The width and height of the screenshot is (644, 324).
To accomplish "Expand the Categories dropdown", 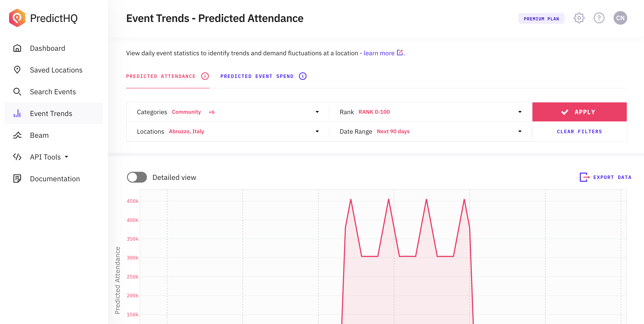I will pos(317,112).
